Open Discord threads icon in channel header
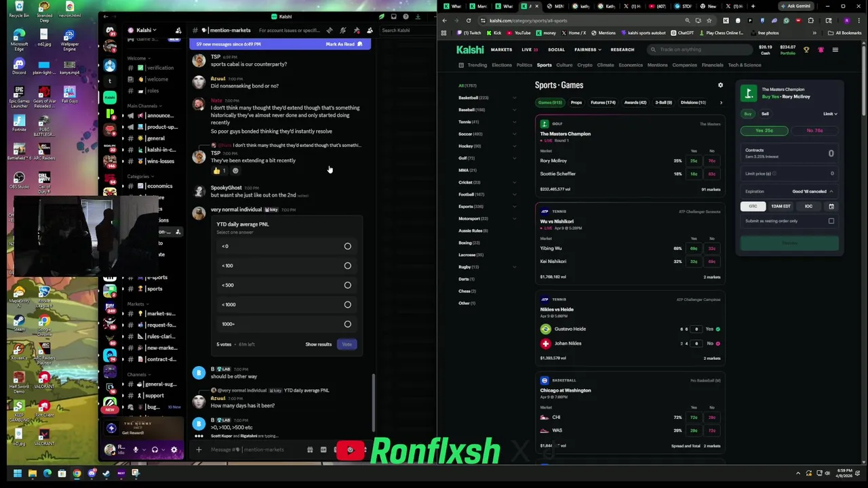Screen dimensions: 868x488 pyautogui.click(x=330, y=30)
